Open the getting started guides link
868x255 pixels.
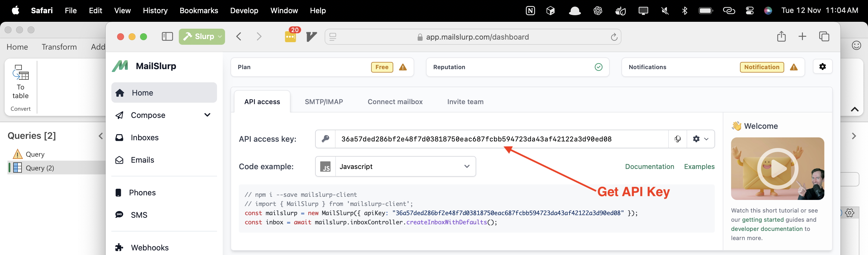tap(763, 220)
